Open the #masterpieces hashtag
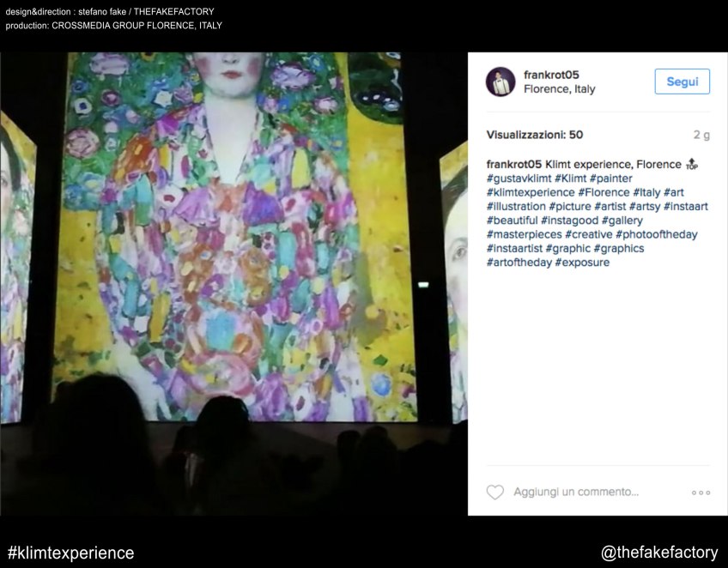Viewport: 728px width, 568px height. [x=524, y=234]
